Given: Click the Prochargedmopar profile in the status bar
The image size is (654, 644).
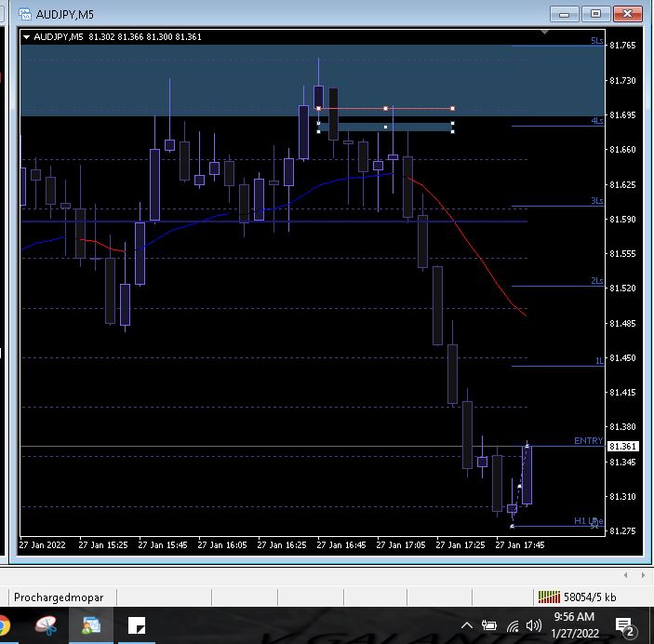Looking at the screenshot, I should pos(59,597).
